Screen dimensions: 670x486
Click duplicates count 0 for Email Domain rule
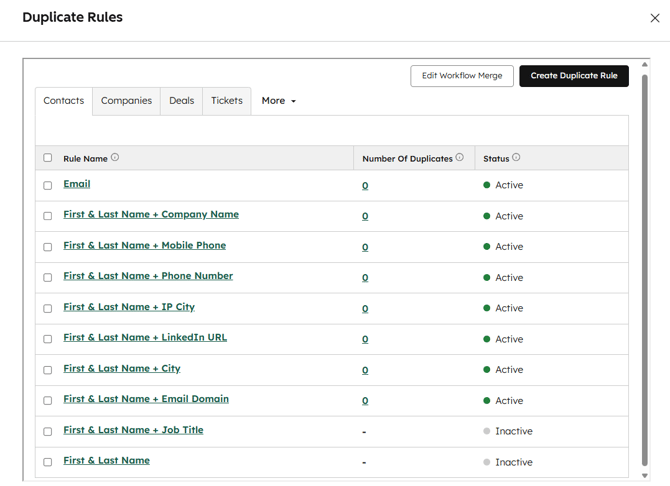tap(365, 401)
